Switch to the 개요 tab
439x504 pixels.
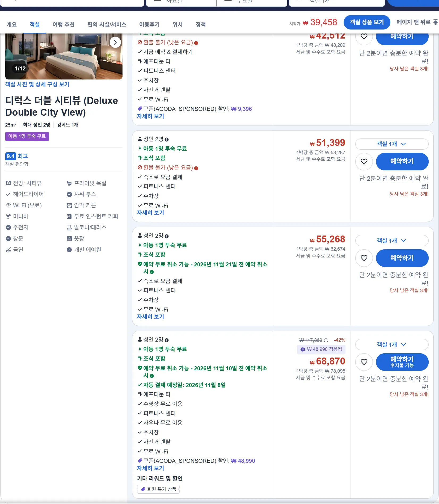(11, 24)
